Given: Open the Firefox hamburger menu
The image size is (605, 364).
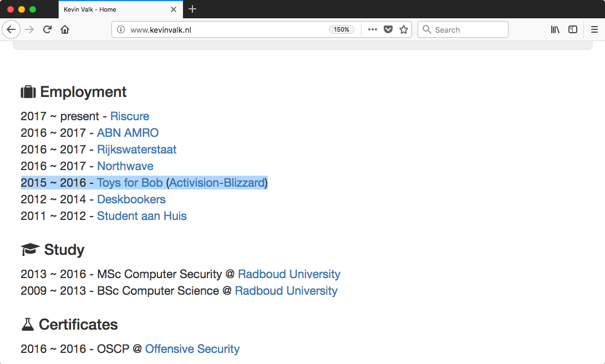Looking at the screenshot, I should click(594, 30).
